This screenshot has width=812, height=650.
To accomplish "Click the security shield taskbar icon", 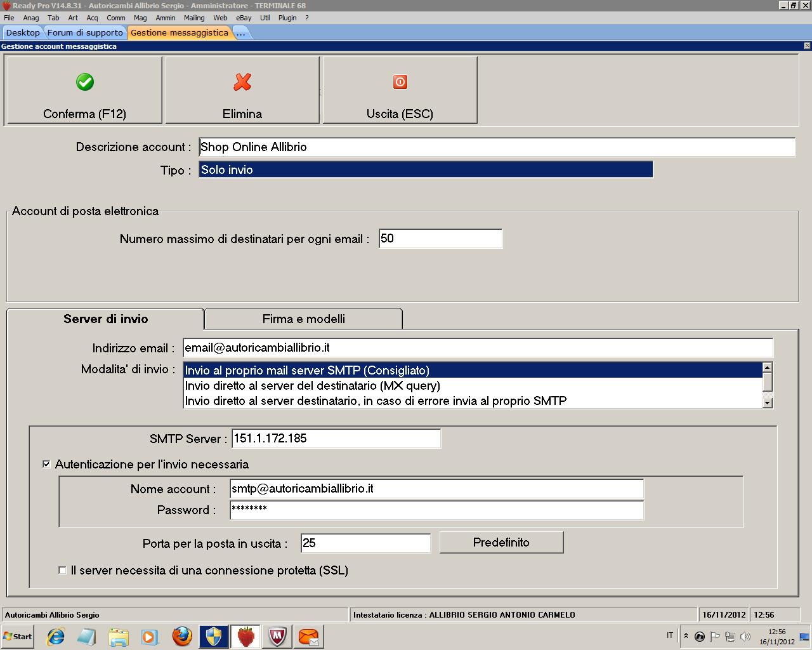I will [214, 636].
